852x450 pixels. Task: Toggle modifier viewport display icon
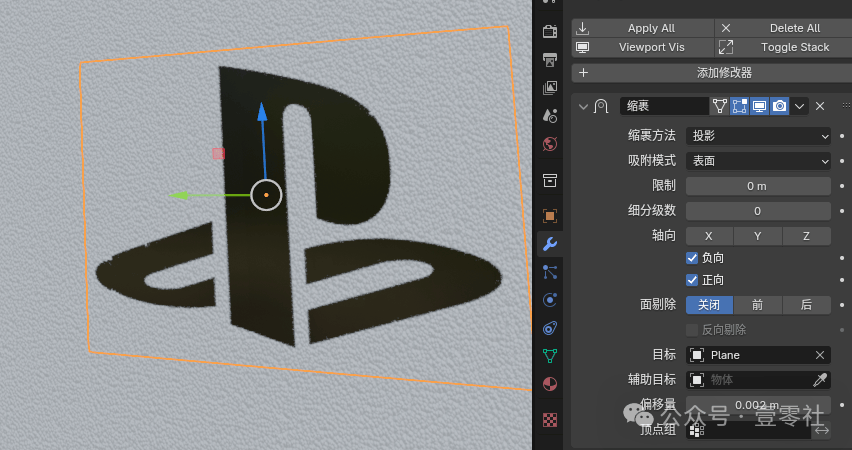[760, 106]
